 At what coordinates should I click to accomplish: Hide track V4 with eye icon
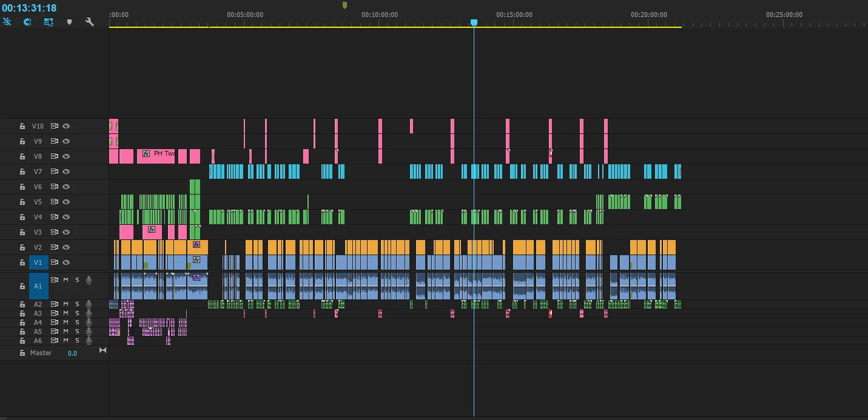[x=66, y=217]
